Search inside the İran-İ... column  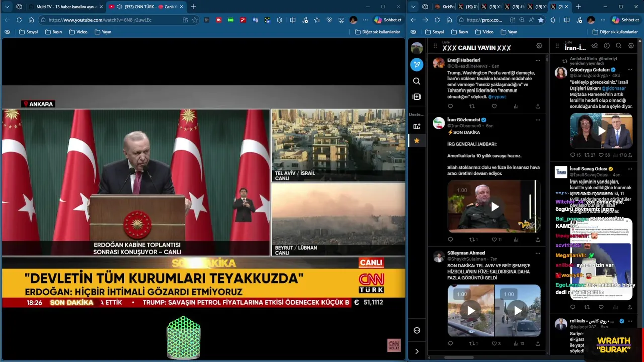(x=619, y=46)
